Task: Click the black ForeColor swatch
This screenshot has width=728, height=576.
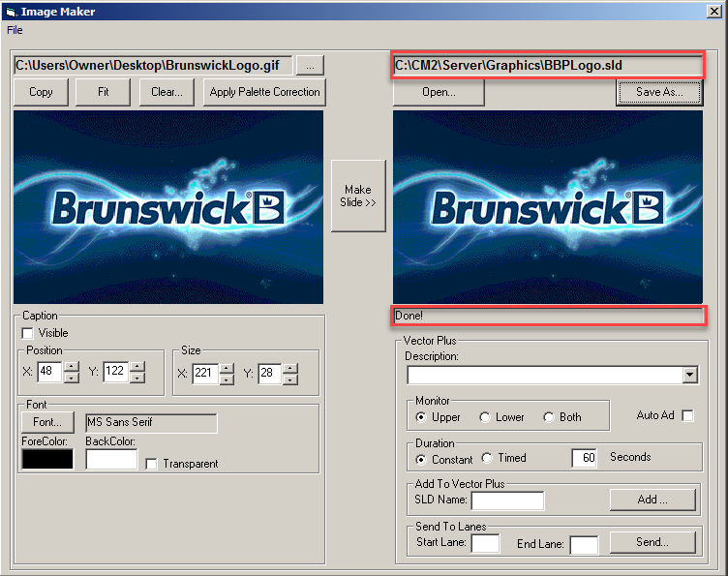Action: (x=47, y=459)
